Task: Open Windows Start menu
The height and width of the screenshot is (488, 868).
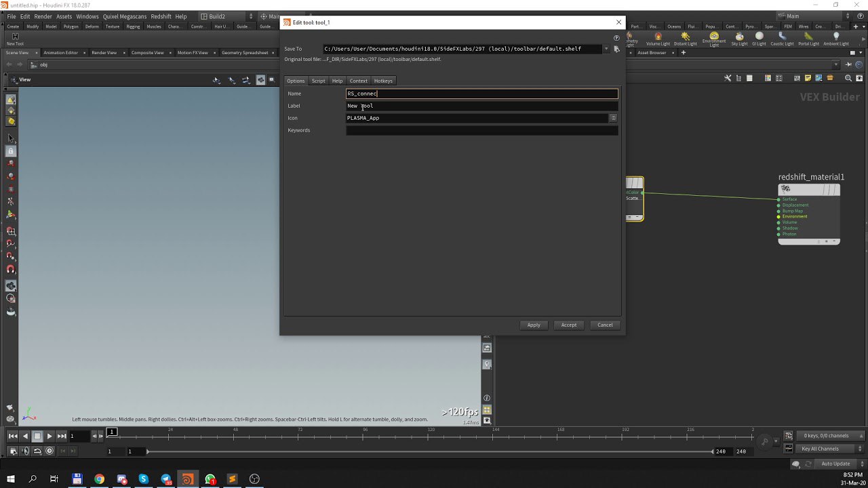Action: (x=11, y=479)
